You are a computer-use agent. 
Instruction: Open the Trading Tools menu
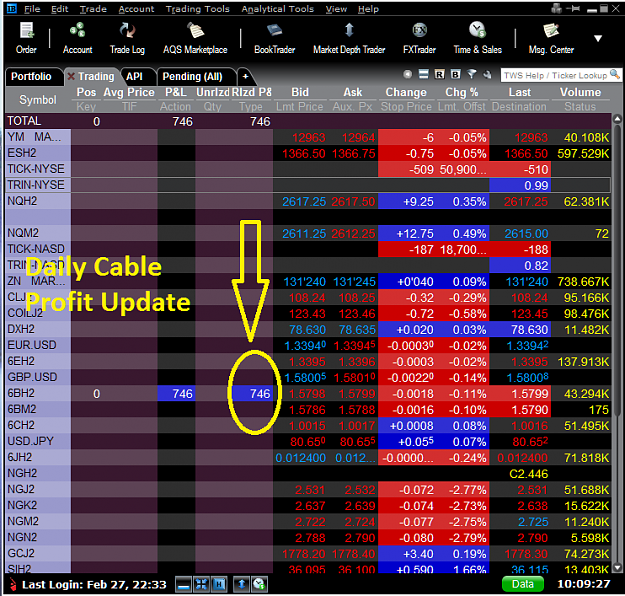point(197,9)
